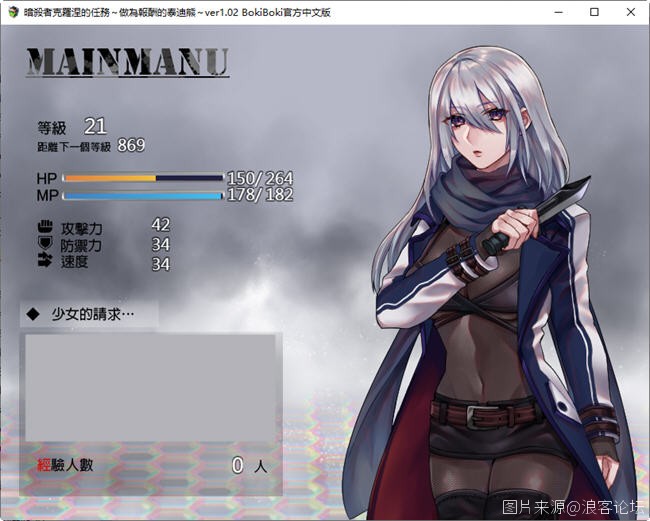Click the 經驗人數 label
This screenshot has height=521, width=650.
pos(66,465)
